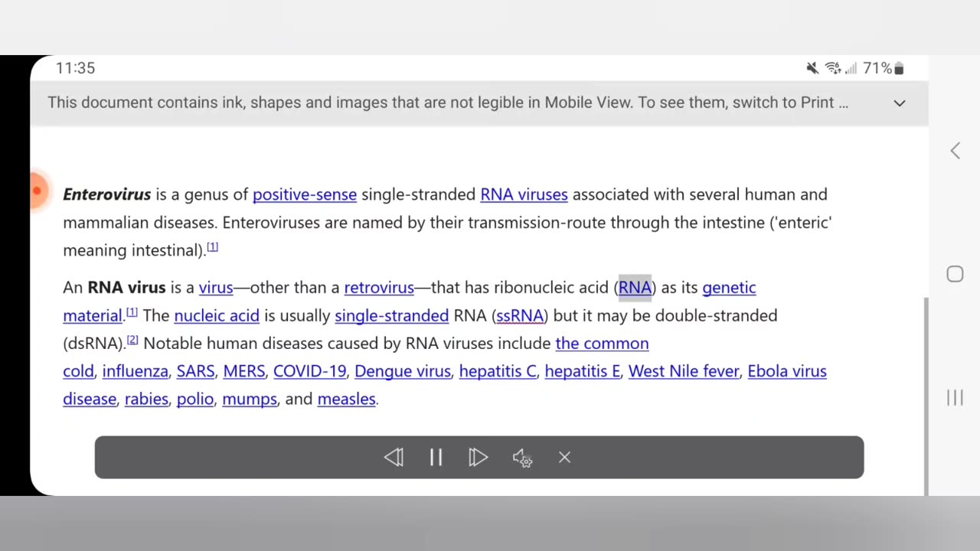Viewport: 980px width, 551px height.
Task: Open the Dengue virus link
Action: point(403,371)
